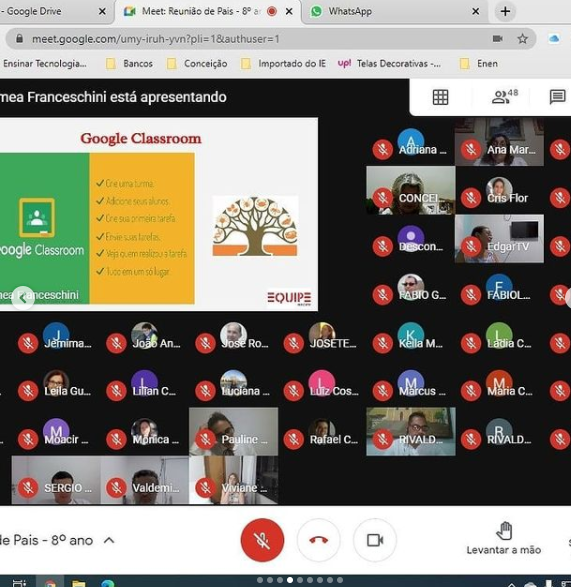The image size is (571, 587).
Task: Click muted mic icon beside Lilian C
Action: pos(116,391)
